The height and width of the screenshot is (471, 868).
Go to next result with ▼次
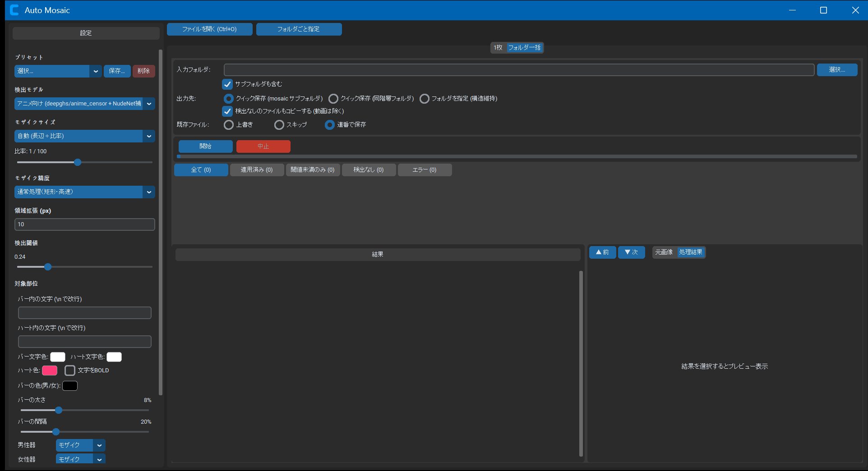[631, 252]
